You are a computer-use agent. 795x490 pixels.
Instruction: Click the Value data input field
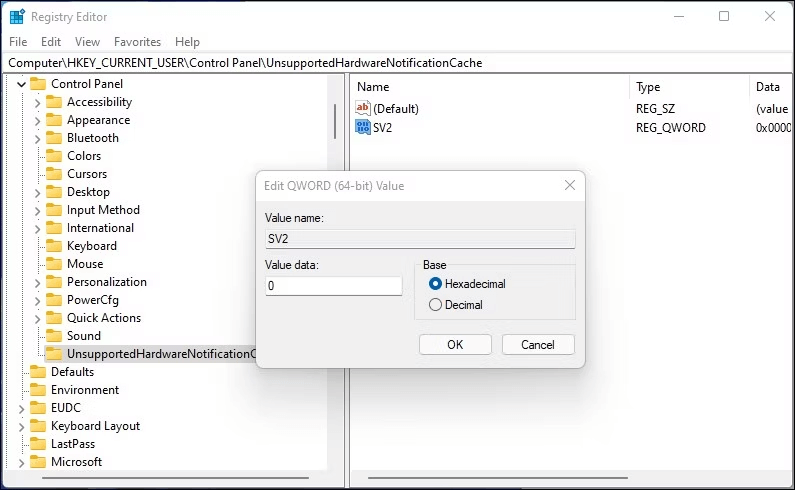tap(334, 286)
